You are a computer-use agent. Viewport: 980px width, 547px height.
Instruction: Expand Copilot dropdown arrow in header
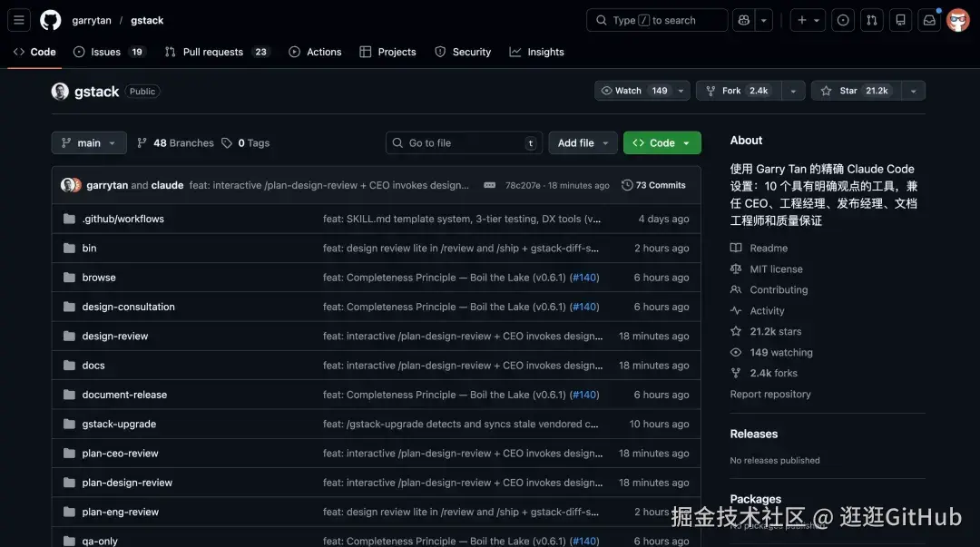pos(764,20)
